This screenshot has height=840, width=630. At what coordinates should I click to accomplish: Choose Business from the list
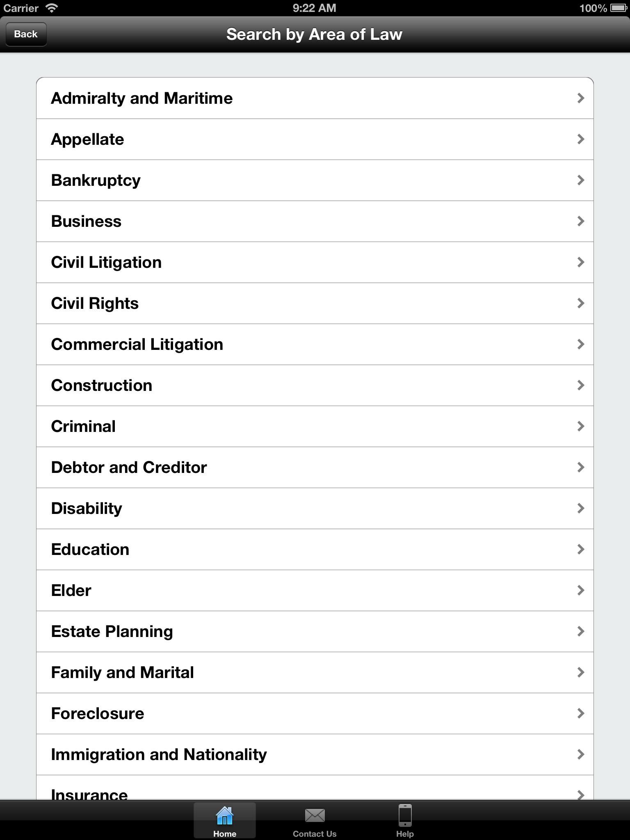point(86,221)
